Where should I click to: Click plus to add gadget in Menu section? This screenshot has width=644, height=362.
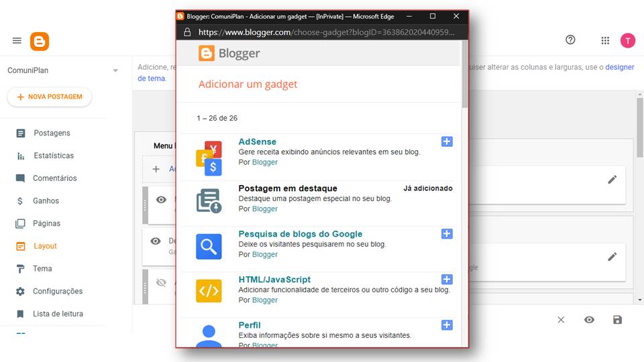pos(156,169)
